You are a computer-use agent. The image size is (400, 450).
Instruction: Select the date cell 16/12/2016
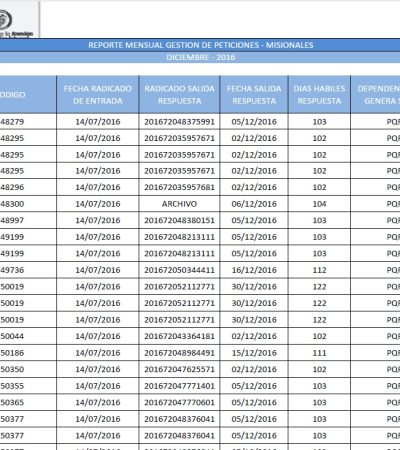point(254,270)
